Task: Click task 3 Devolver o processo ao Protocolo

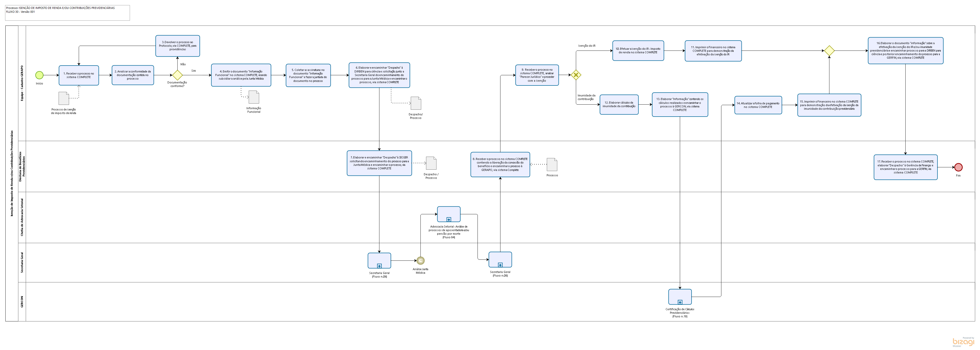Action: tap(178, 46)
